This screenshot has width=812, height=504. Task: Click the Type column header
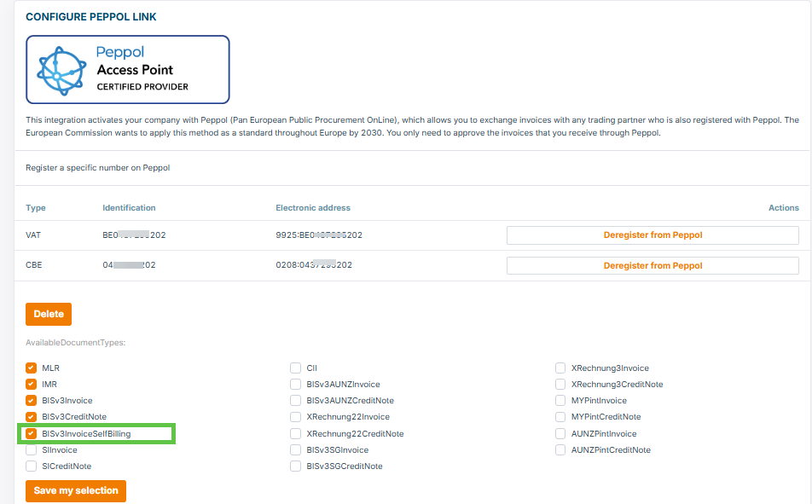[x=36, y=208]
